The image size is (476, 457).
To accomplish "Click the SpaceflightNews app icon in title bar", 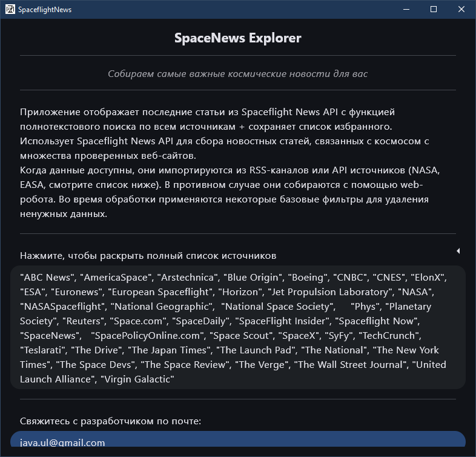I will tap(10, 10).
